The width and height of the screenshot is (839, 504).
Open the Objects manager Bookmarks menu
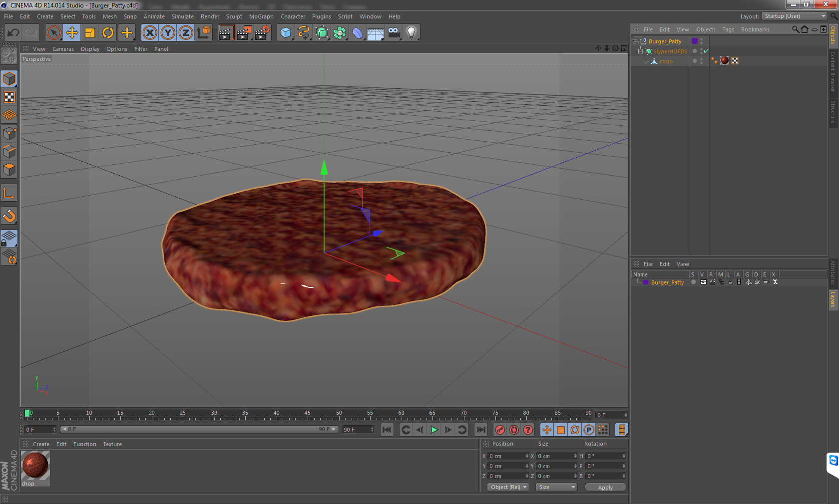[x=755, y=29]
